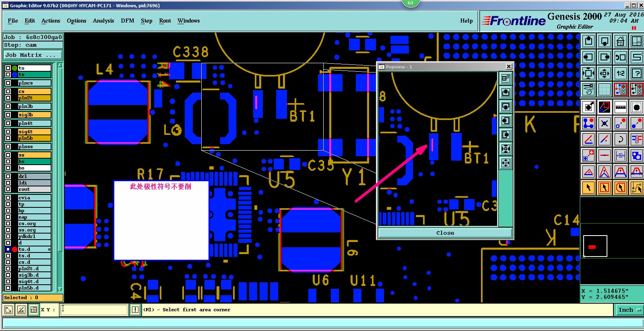Viewport: 644px width, 331px height.
Task: Toggle the grid display icon
Action: click(605, 89)
